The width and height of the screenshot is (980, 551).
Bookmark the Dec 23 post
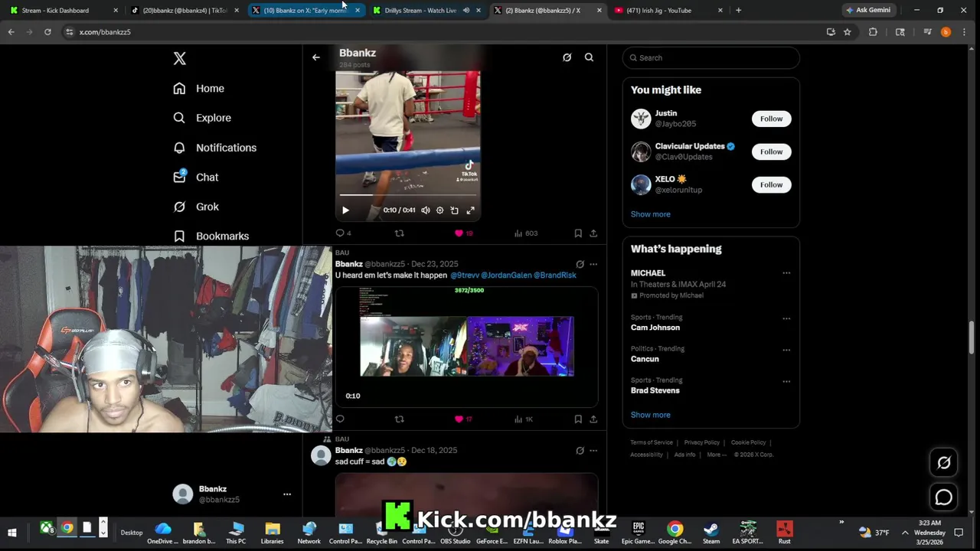pyautogui.click(x=578, y=419)
